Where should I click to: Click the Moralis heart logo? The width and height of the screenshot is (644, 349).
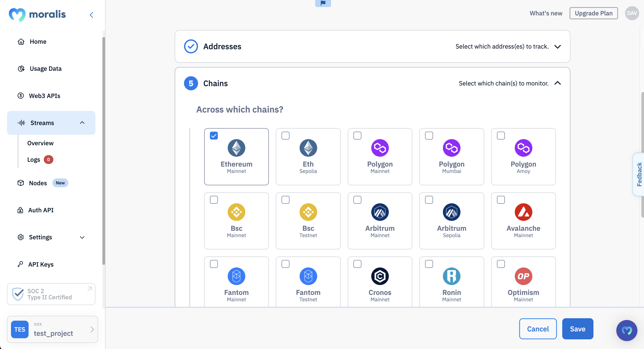pyautogui.click(x=17, y=15)
